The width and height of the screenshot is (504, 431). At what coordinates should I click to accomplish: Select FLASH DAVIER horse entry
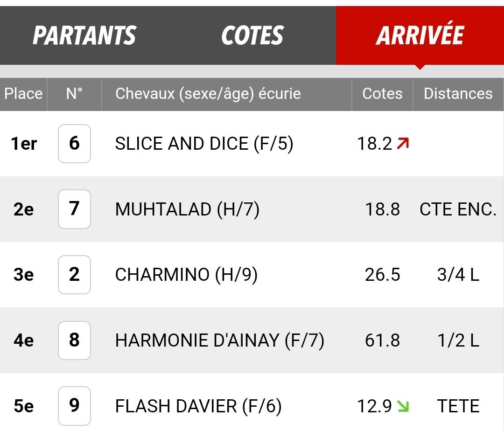tap(198, 406)
